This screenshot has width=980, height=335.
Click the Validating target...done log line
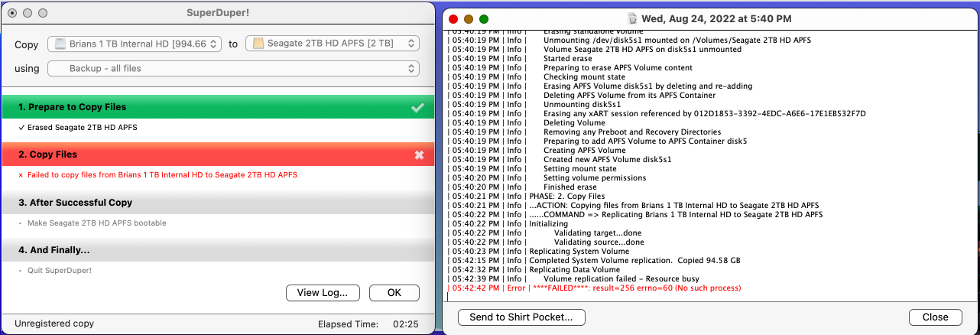tap(544, 233)
